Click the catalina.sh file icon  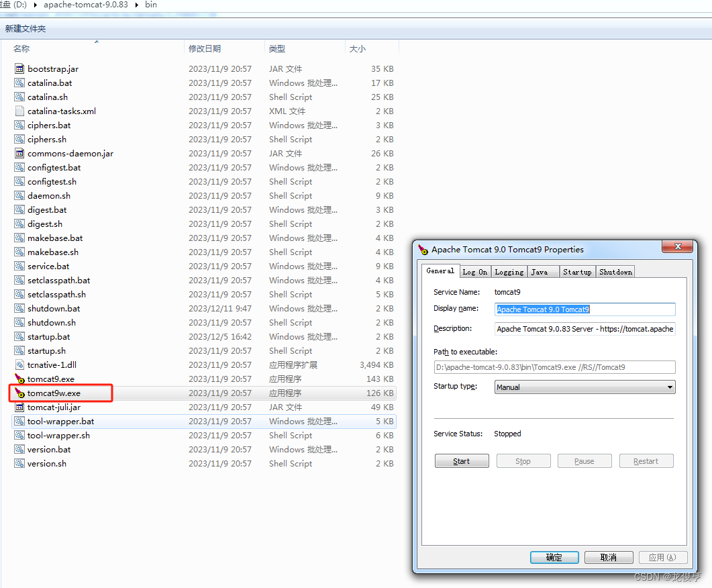click(19, 97)
